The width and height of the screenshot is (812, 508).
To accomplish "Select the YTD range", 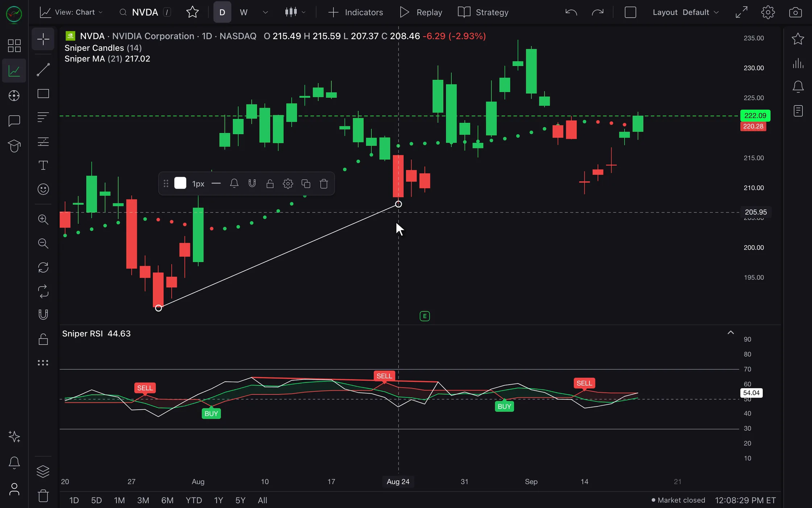I will click(x=194, y=500).
